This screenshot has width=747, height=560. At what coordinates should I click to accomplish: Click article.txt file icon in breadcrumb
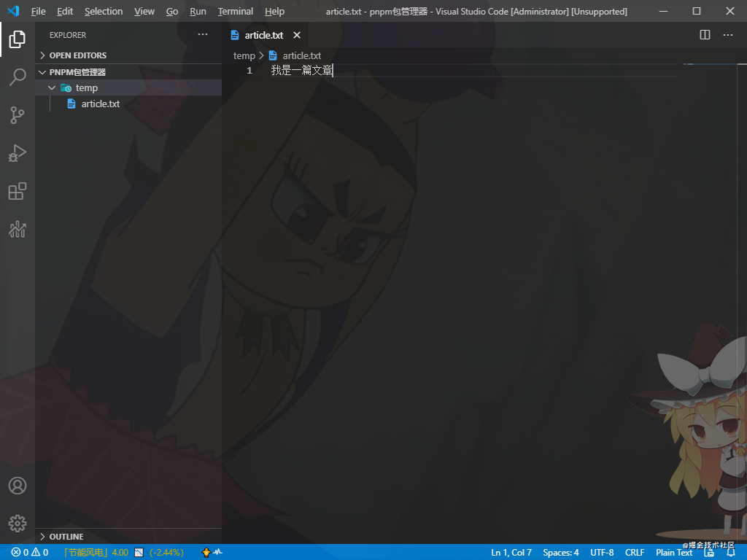pyautogui.click(x=273, y=55)
